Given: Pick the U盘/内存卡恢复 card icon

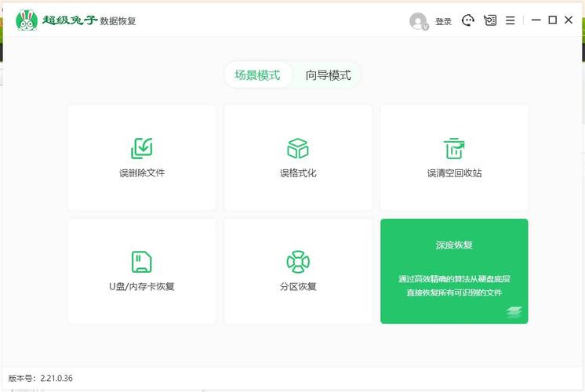Looking at the screenshot, I should click(142, 261).
